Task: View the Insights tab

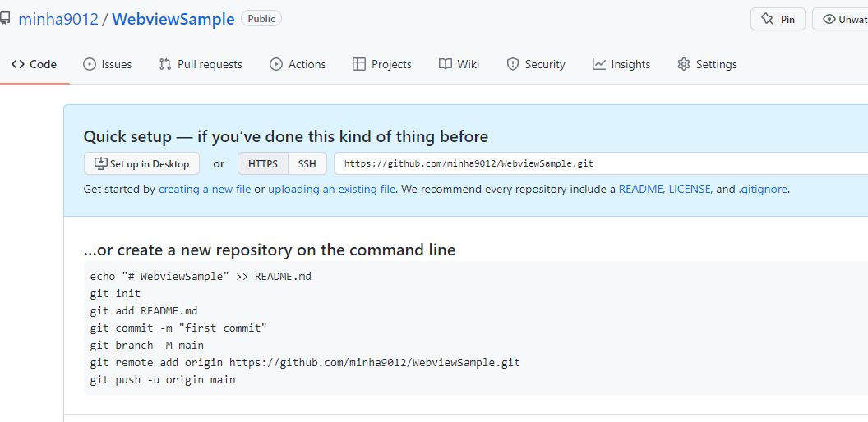Action: point(621,64)
